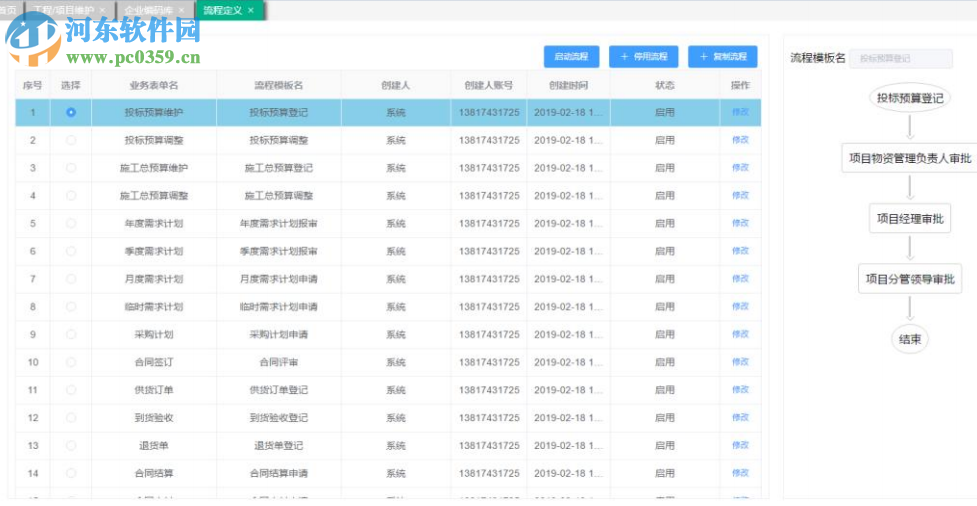Select radio button for 施工总预算调整 row
This screenshot has height=506, width=977.
pos(71,196)
